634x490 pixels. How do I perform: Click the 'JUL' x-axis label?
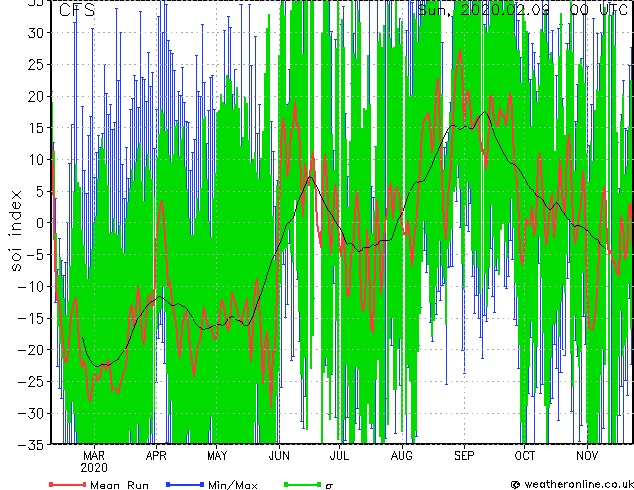(339, 456)
